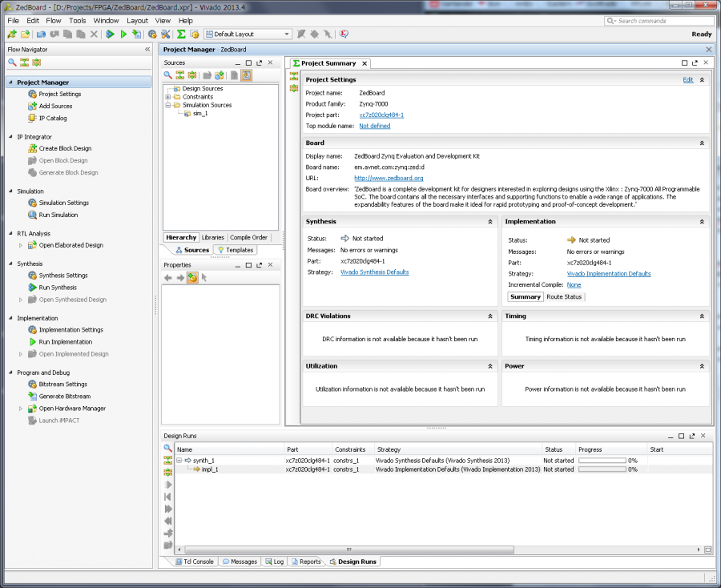This screenshot has height=588, width=721.
Task: Click the Run Synthesis toolbar play icon
Action: click(x=110, y=34)
